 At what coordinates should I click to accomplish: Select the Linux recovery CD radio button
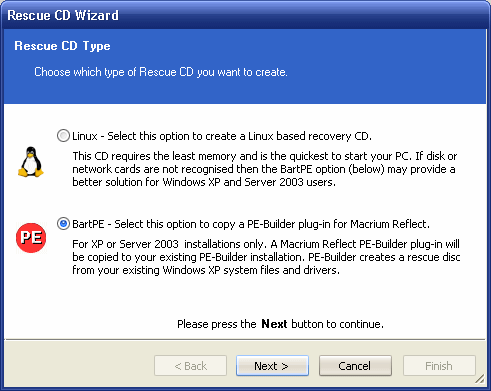tap(63, 136)
